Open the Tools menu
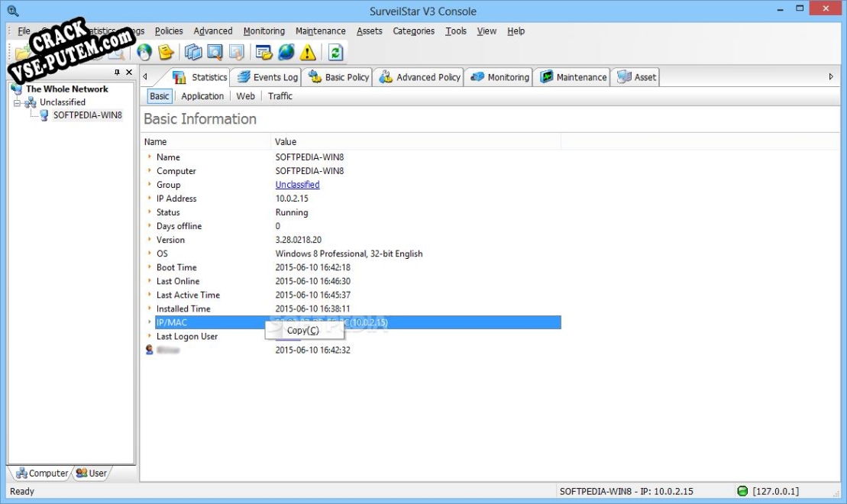Viewport: 847px width, 504px height. coord(456,31)
